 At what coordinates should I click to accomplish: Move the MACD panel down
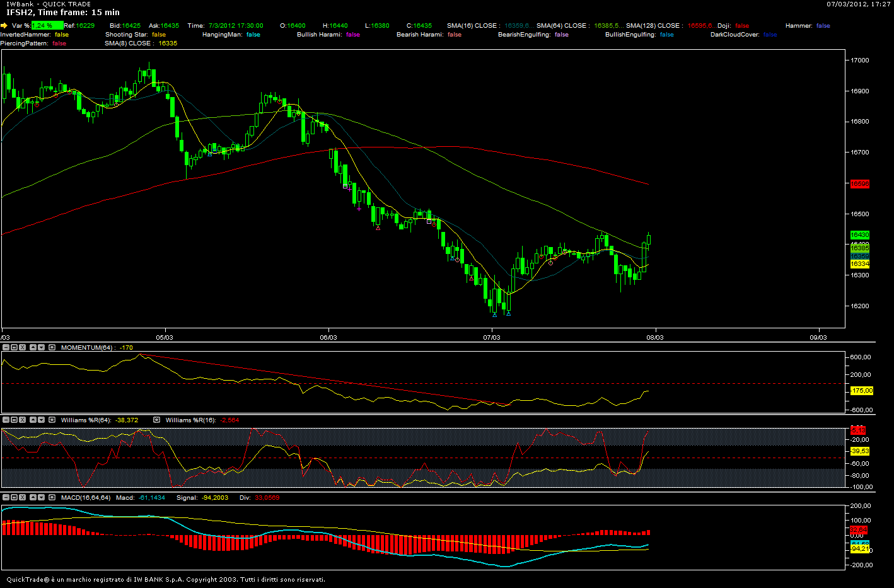click(x=41, y=497)
